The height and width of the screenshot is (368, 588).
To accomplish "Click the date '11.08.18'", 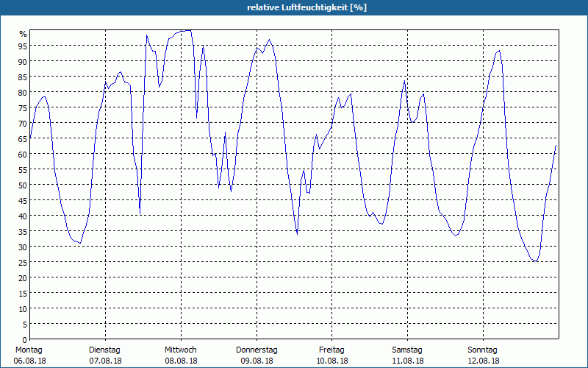I will 408,361.
